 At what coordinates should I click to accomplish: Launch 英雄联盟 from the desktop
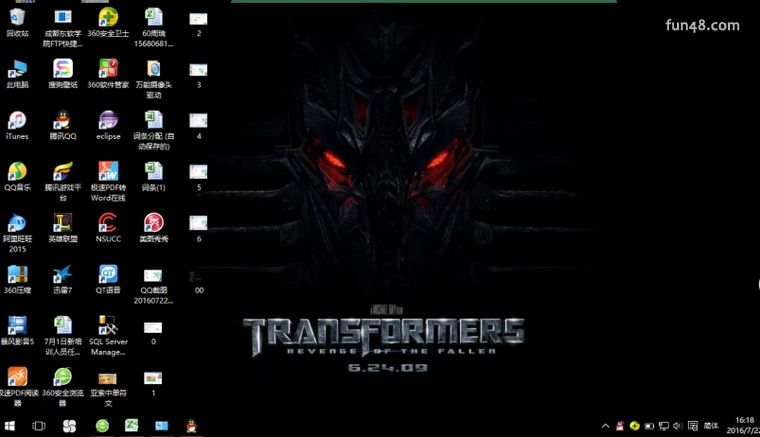[63, 223]
